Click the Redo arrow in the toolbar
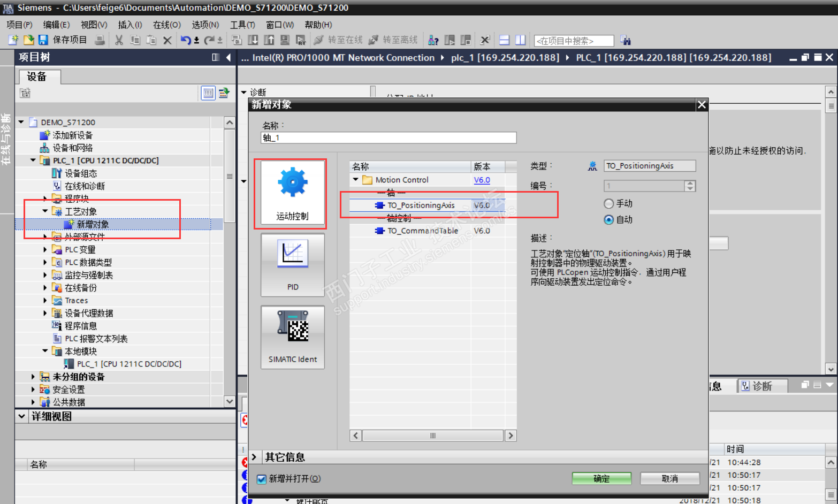 tap(209, 40)
